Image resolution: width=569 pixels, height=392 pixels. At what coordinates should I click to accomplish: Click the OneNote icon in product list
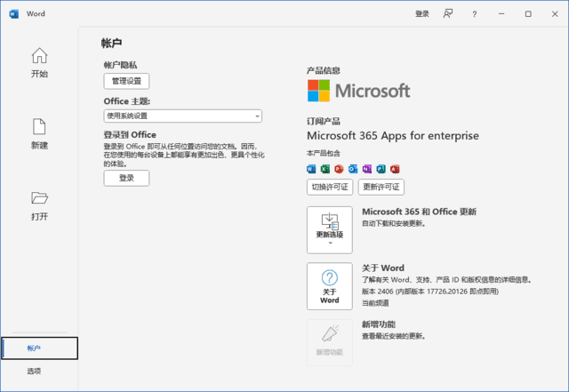tap(367, 168)
